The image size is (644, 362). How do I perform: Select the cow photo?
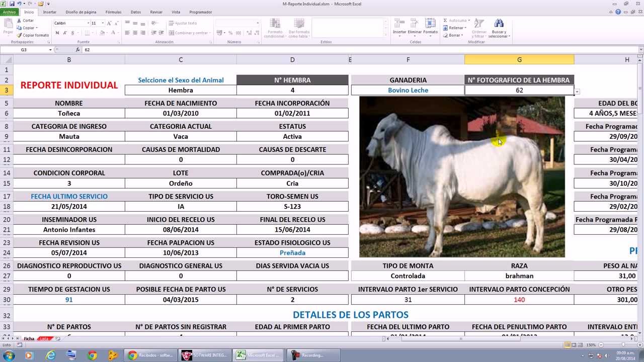click(x=462, y=177)
